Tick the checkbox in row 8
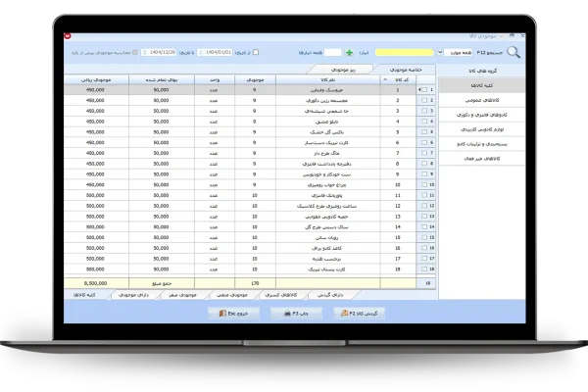The height and width of the screenshot is (392, 588). coord(424,164)
